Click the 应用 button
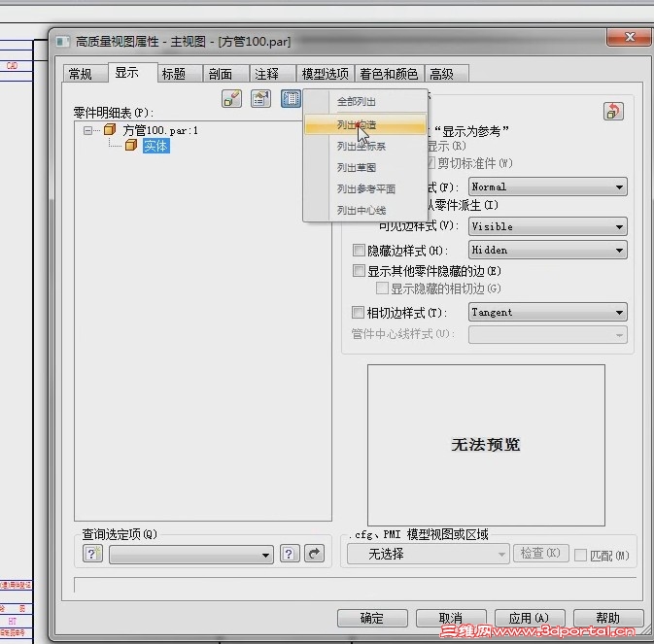654x644 pixels. 530,618
